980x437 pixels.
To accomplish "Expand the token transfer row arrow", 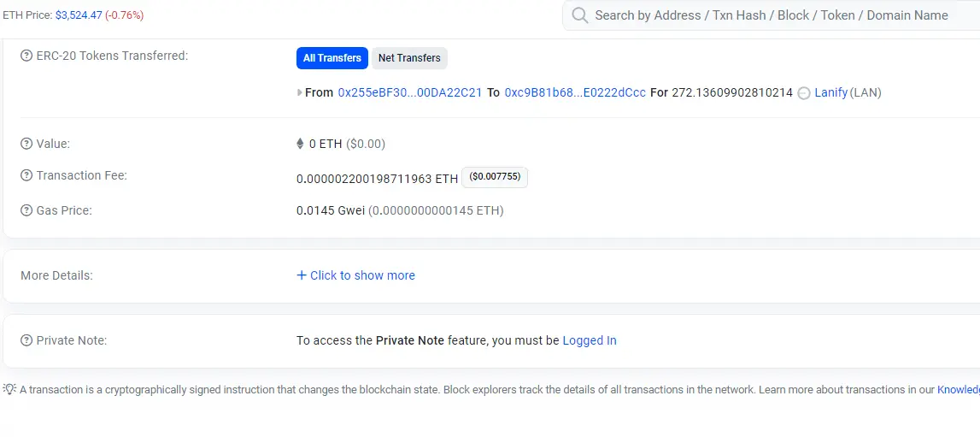I will [x=299, y=92].
